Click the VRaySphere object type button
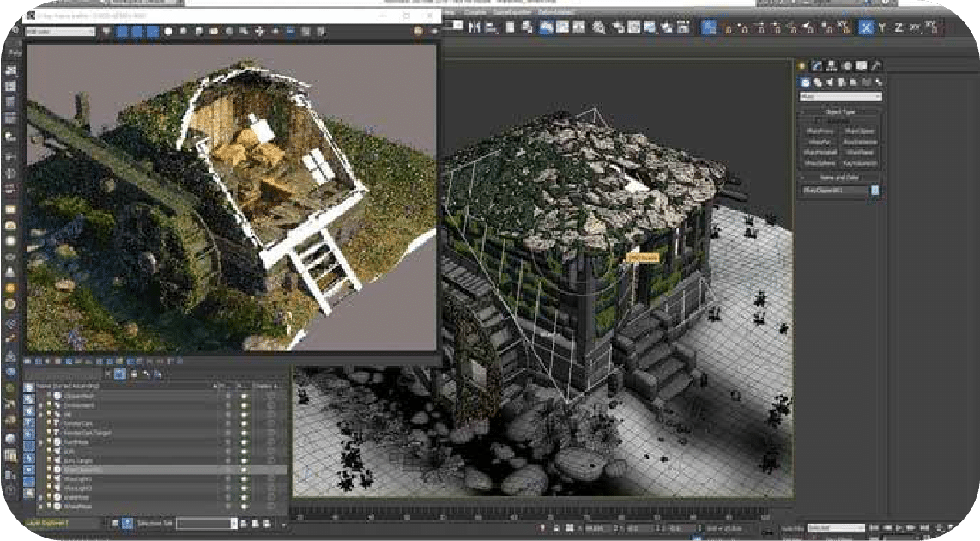Viewport: 980px width, 541px height. coord(820,163)
